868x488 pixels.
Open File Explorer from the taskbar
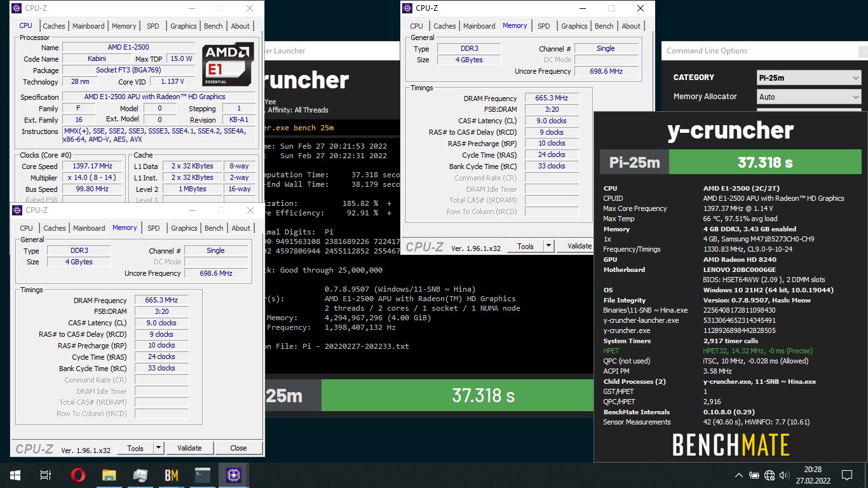click(109, 475)
